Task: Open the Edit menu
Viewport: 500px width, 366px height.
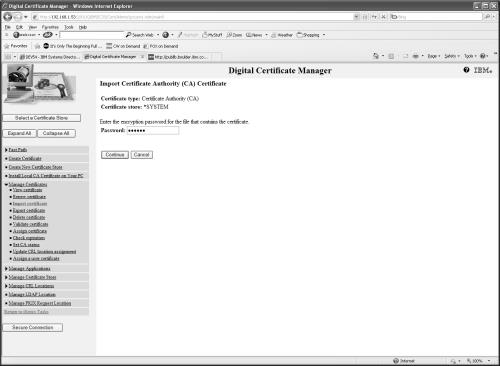Action: click(19, 27)
